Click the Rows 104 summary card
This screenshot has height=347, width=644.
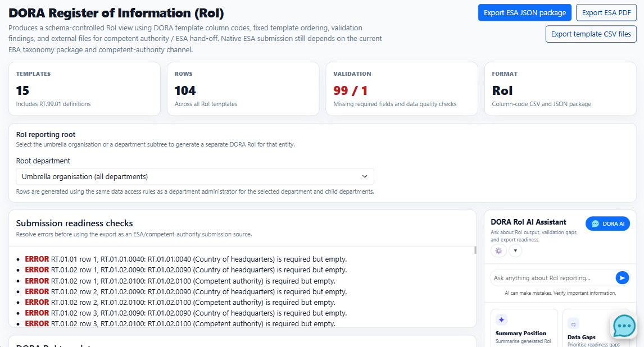243,89
